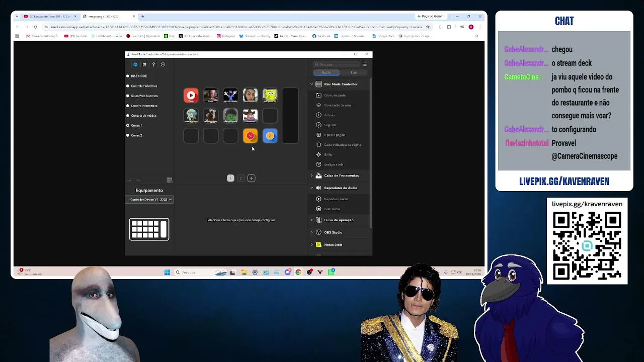Open the Dashboard - LivePix bookmark
Viewport: 644px width, 362px height.
[x=107, y=36]
